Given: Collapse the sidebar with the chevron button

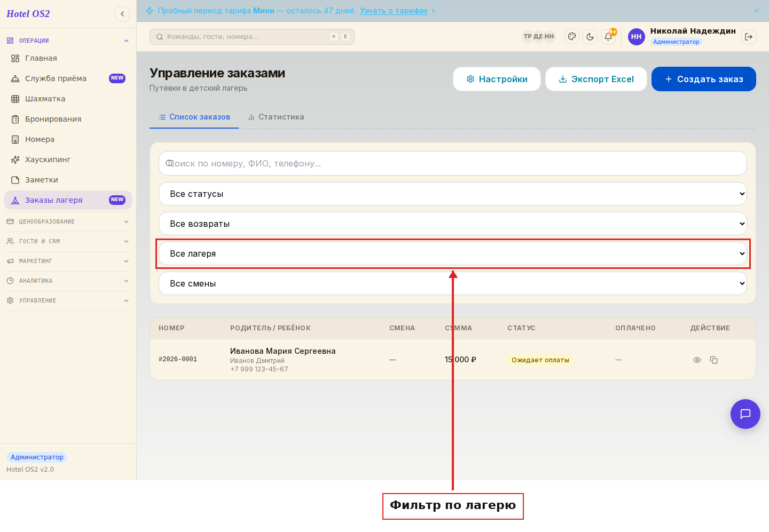Looking at the screenshot, I should pos(122,14).
